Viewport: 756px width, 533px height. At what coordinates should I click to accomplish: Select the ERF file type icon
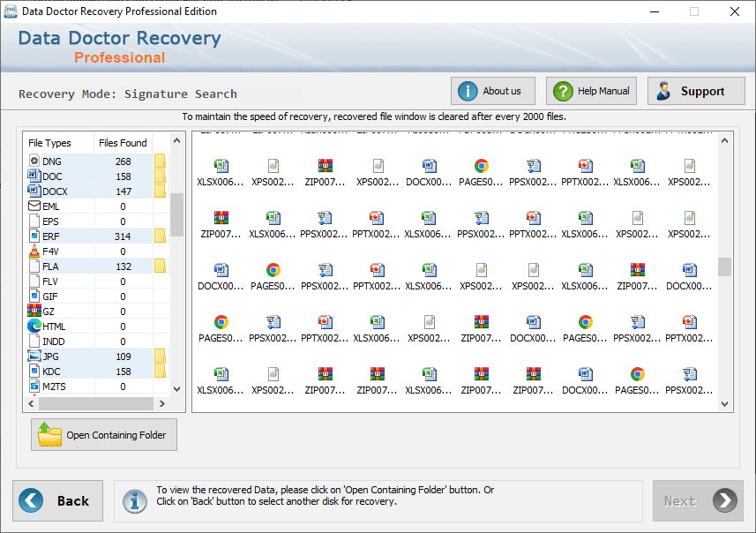[34, 236]
